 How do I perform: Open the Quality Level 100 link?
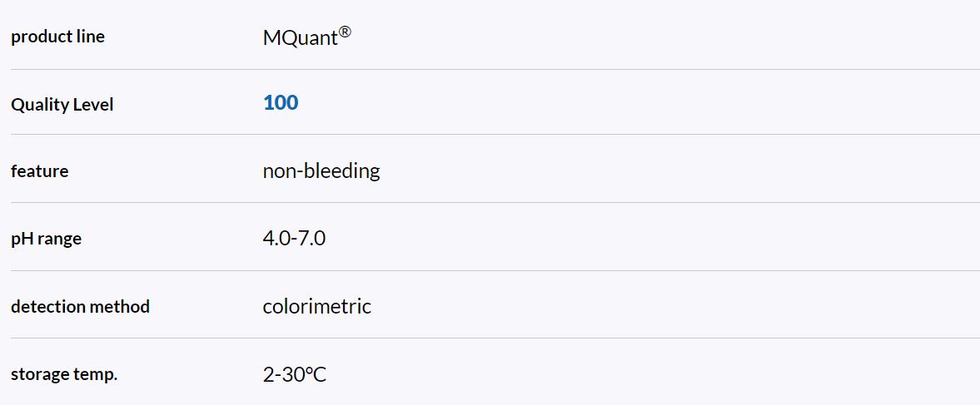(281, 103)
